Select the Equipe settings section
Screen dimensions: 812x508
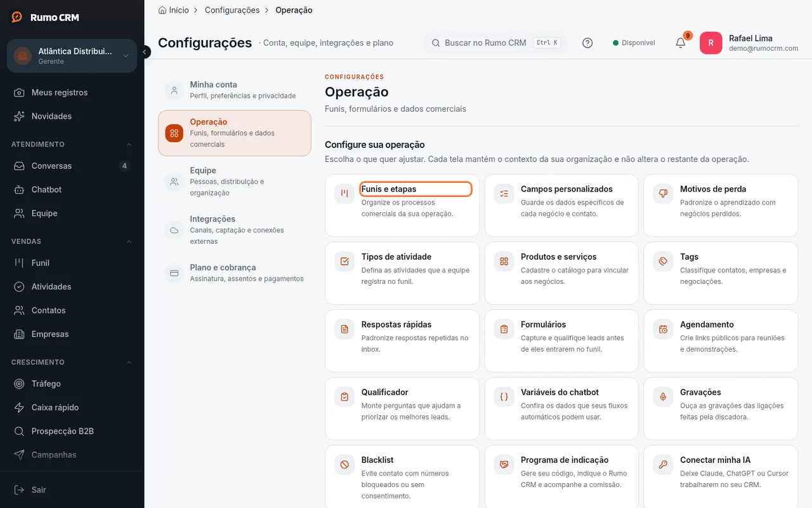(x=235, y=182)
